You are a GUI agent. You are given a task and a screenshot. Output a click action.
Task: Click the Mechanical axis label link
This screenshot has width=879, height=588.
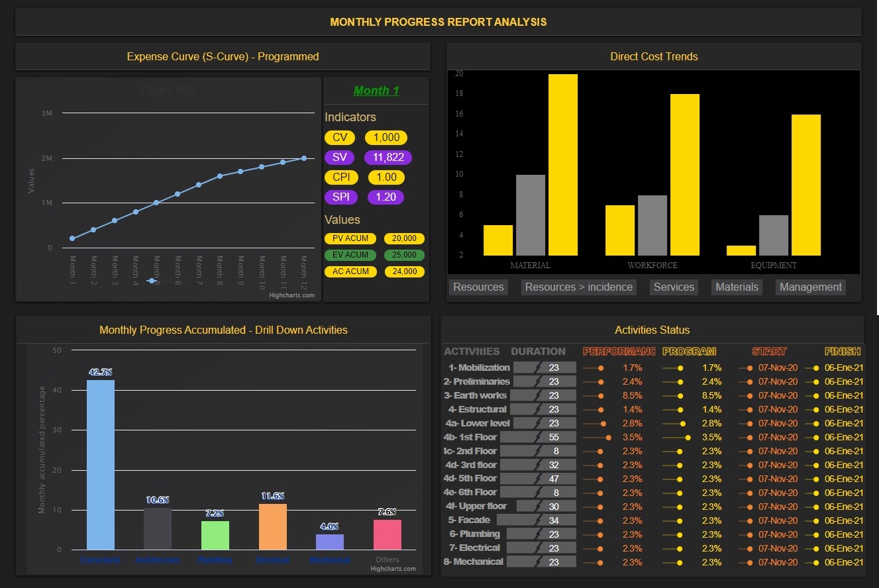[329, 560]
